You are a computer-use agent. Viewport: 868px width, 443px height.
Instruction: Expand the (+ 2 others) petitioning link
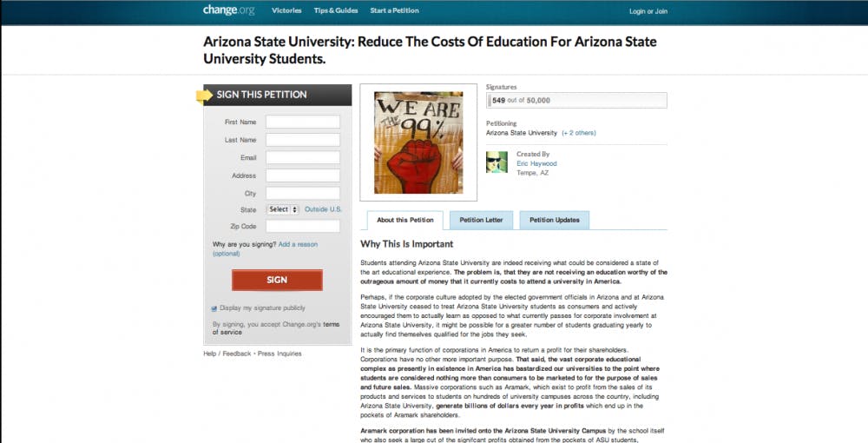[579, 133]
